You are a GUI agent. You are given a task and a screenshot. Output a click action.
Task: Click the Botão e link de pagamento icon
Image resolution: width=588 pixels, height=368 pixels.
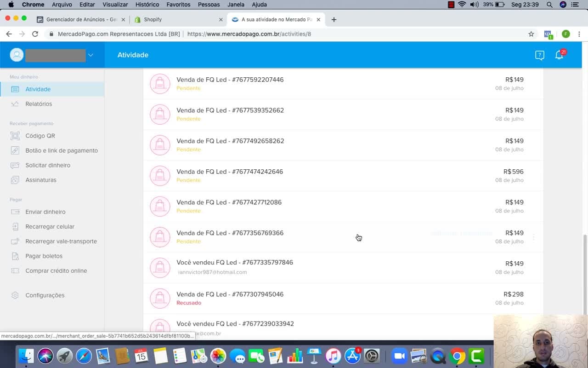[15, 150]
